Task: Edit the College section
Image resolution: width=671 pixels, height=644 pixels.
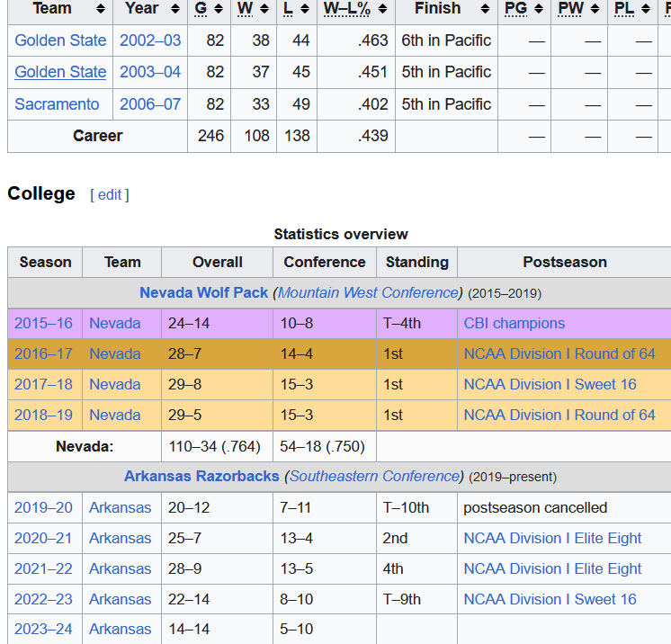Action: [x=110, y=195]
